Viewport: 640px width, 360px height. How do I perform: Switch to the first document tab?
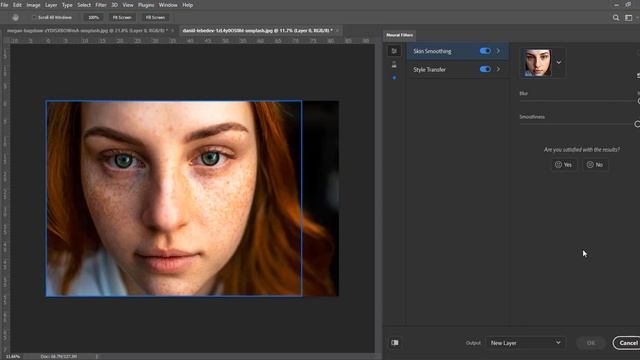pos(87,31)
